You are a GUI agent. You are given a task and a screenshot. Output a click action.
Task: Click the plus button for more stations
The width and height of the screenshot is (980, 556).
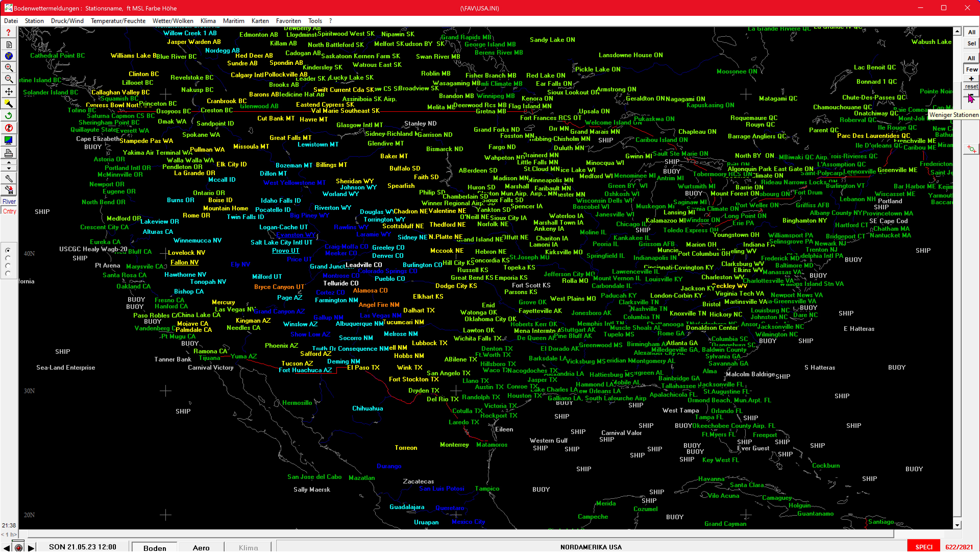point(972,79)
